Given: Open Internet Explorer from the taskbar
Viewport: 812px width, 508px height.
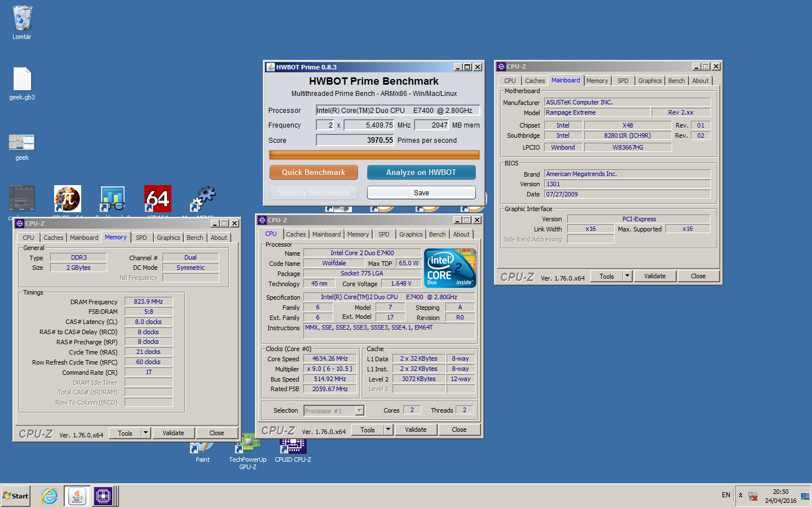Looking at the screenshot, I should [50, 496].
